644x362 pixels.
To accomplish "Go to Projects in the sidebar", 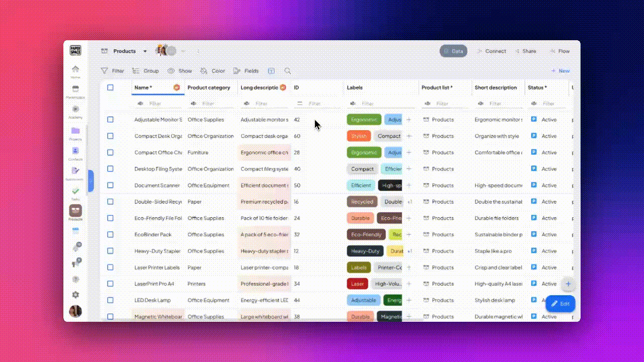I will pyautogui.click(x=75, y=132).
